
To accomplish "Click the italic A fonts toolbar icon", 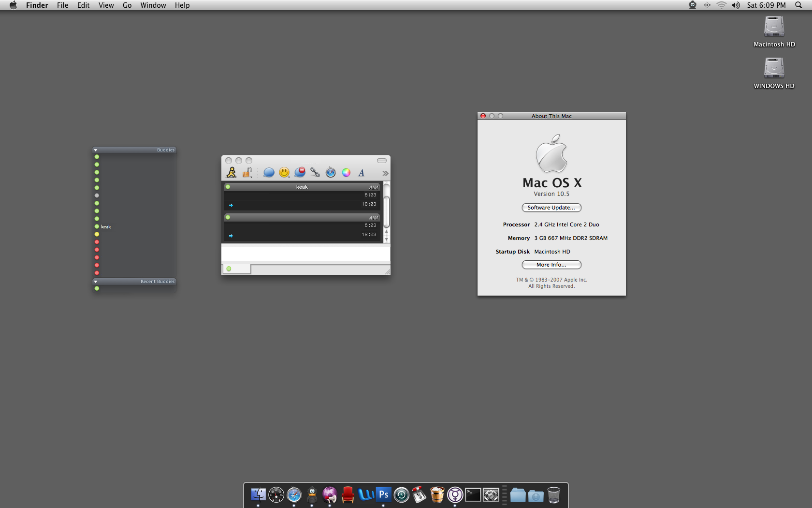I will click(x=361, y=173).
